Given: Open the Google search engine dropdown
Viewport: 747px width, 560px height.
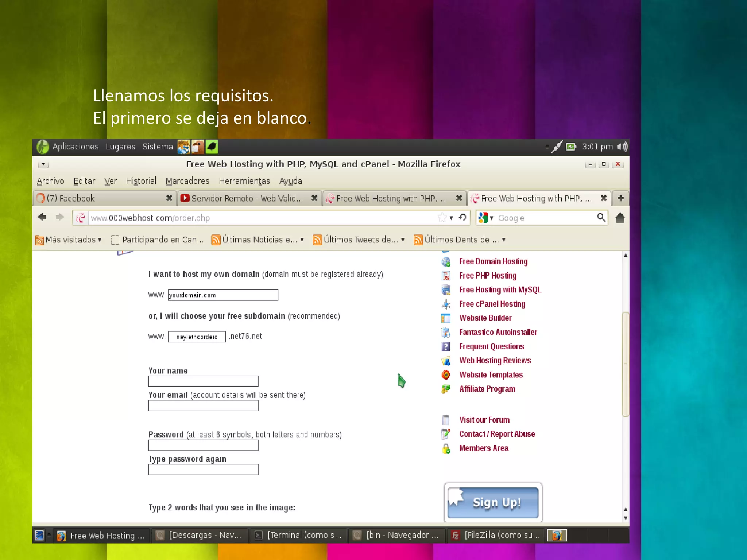Looking at the screenshot, I should (486, 218).
